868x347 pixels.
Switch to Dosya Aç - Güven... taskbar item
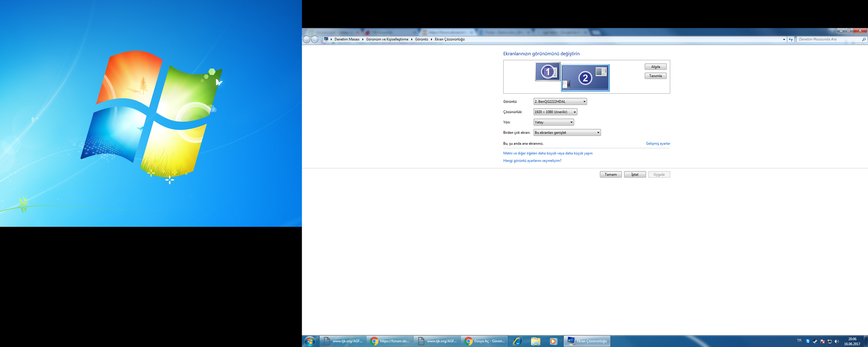coord(484,341)
